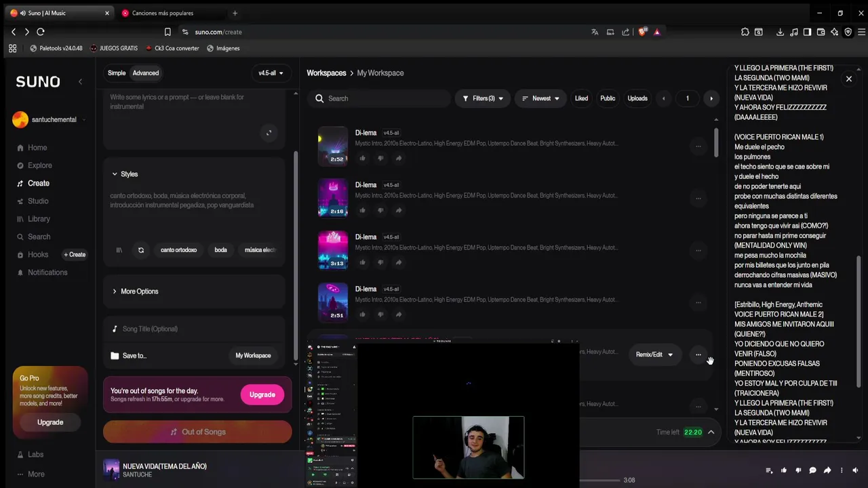Collapse the Suno sidebar

pos(80,81)
